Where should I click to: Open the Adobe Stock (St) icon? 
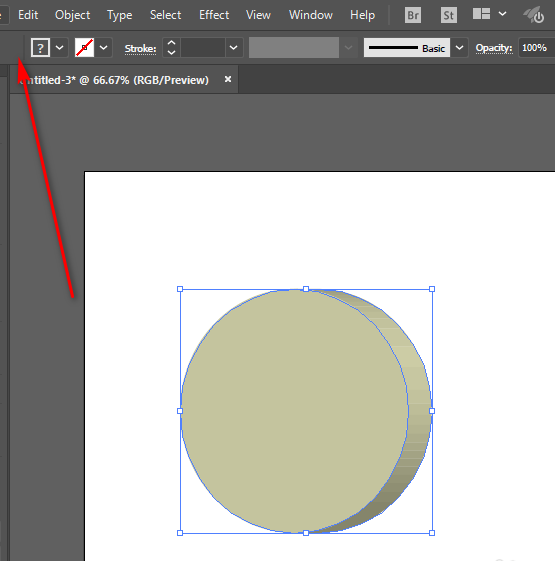click(449, 15)
